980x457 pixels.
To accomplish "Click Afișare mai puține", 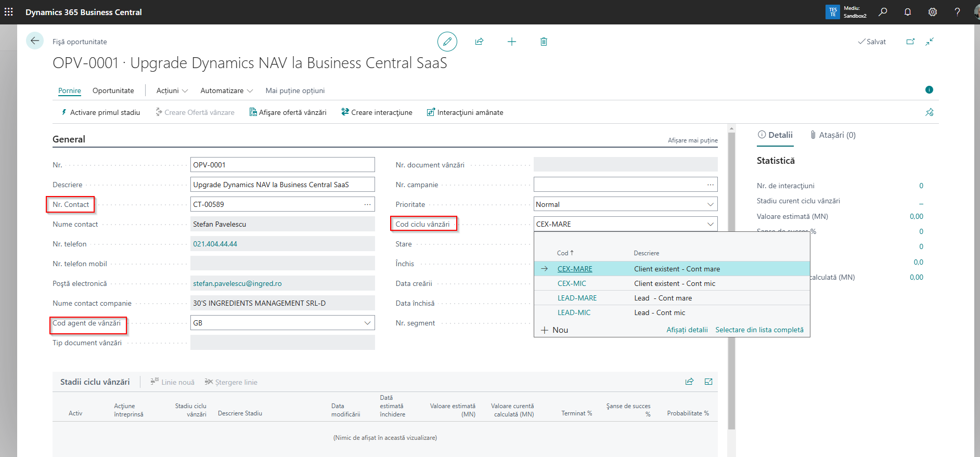I will point(693,140).
